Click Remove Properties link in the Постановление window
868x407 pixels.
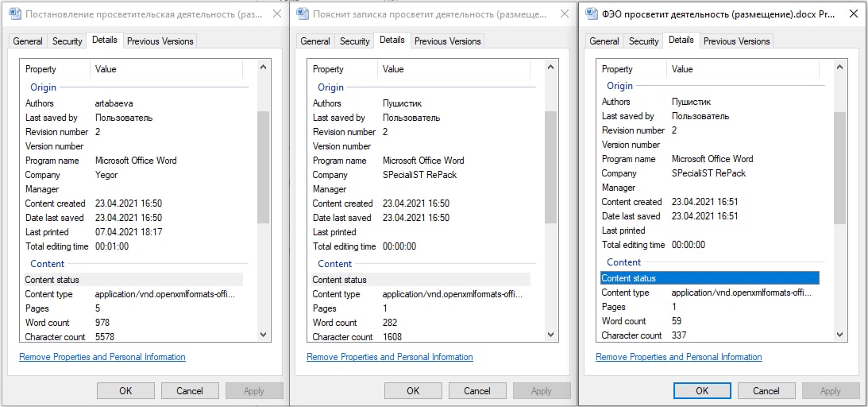tap(102, 357)
